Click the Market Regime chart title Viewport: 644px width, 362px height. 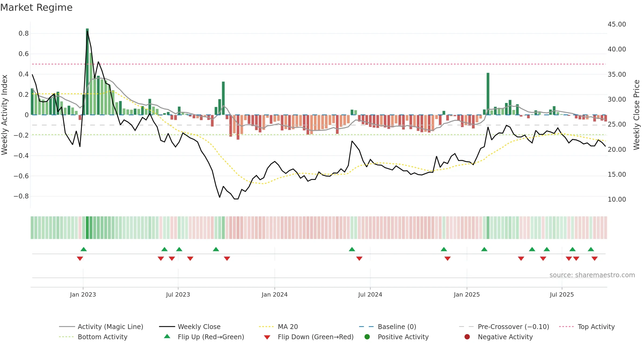pos(36,8)
